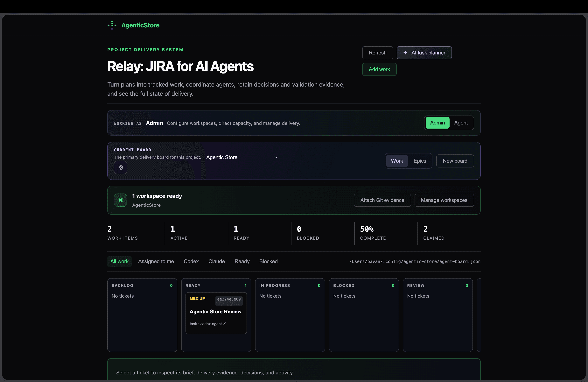Click the sparkle icon in AI task planner
Image resolution: width=588 pixels, height=382 pixels.
click(405, 53)
